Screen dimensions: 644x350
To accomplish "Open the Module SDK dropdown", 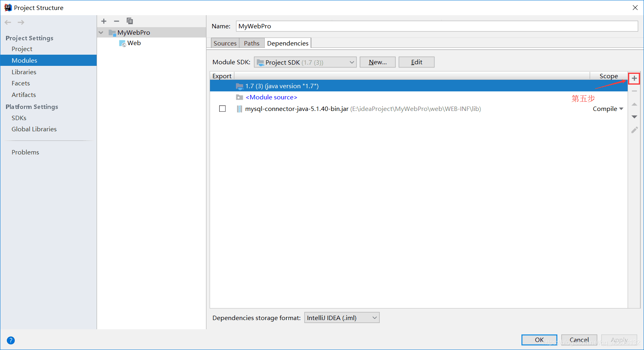I will (x=305, y=62).
